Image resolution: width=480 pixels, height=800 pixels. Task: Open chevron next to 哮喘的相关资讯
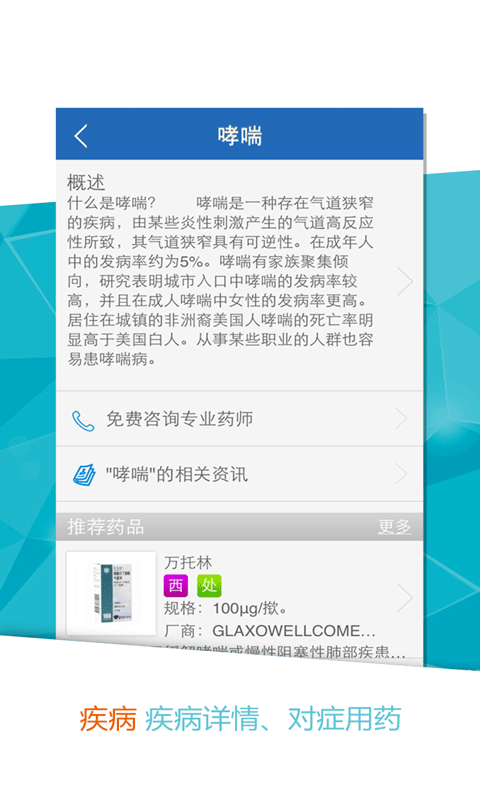402,474
